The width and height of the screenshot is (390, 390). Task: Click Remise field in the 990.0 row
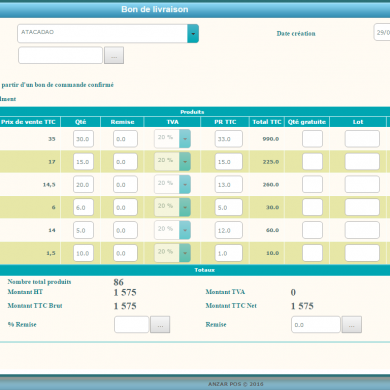tap(125, 139)
